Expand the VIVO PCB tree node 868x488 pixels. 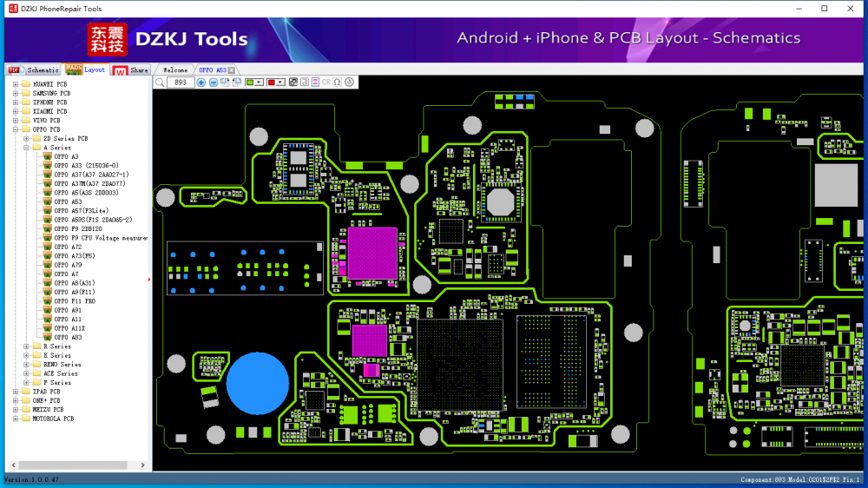coord(16,120)
